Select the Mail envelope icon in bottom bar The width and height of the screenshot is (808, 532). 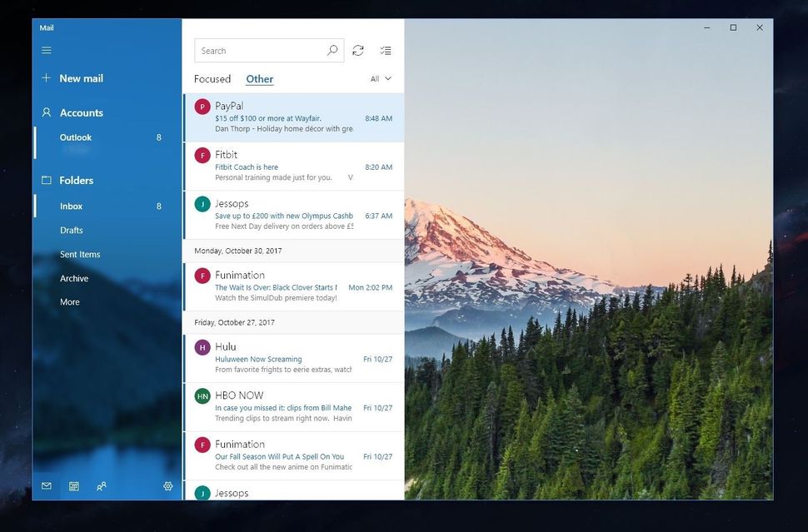click(46, 485)
